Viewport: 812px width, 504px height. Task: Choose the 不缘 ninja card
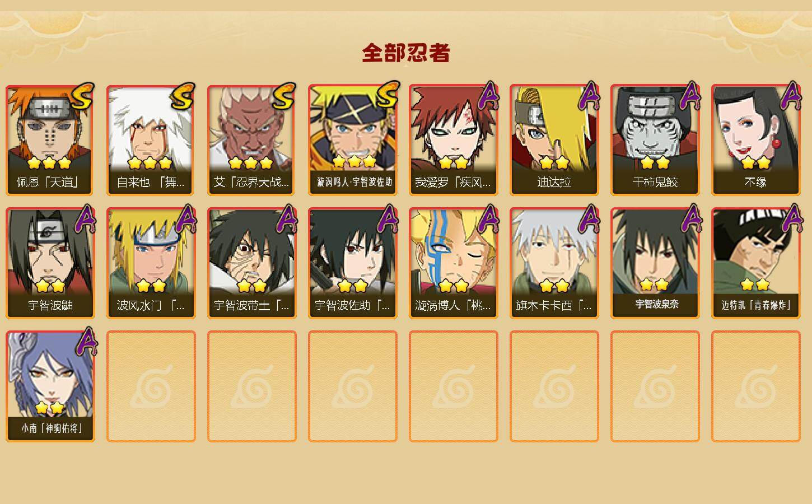pos(756,140)
